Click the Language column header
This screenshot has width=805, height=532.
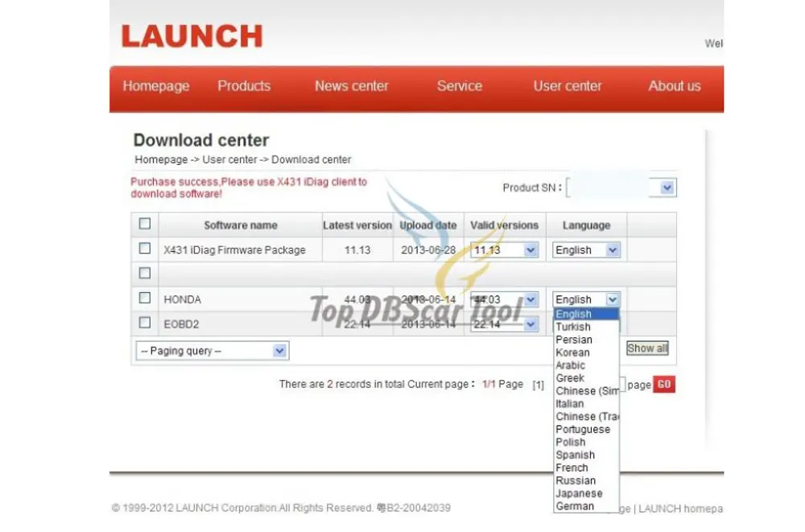tap(586, 225)
